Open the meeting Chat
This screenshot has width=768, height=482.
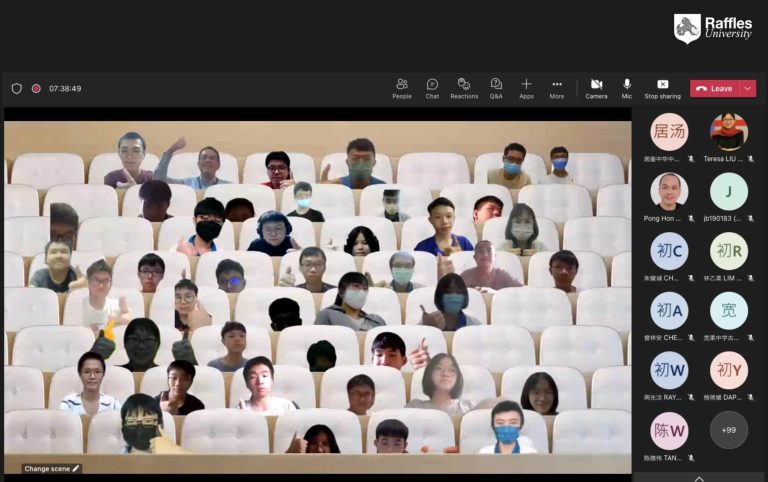(432, 88)
